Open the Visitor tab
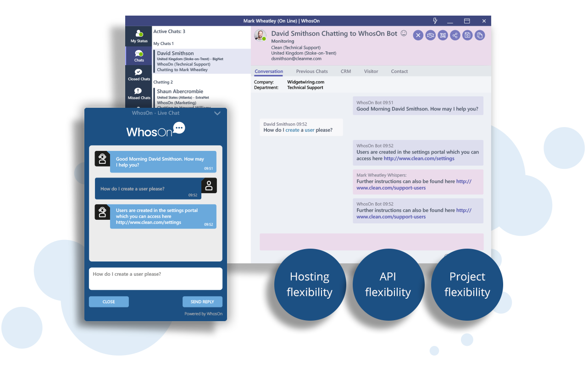The width and height of the screenshot is (588, 367). 371,72
